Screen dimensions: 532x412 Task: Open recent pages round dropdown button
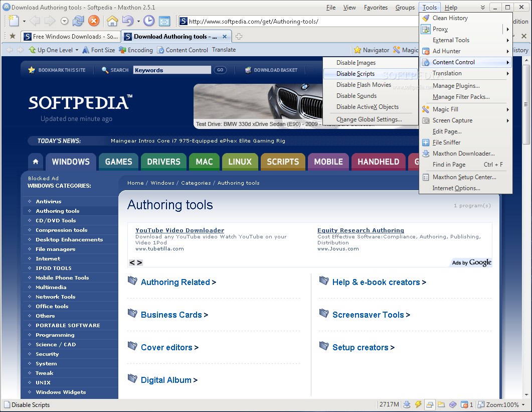[x=65, y=22]
